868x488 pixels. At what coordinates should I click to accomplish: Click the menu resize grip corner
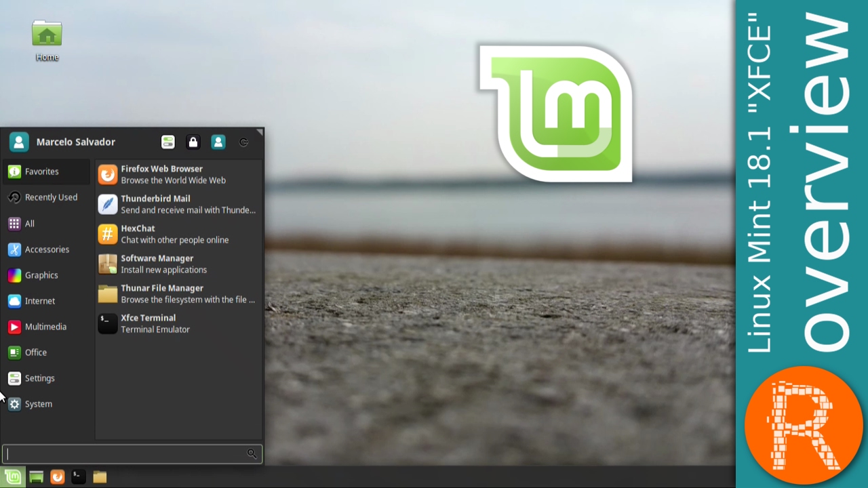tap(260, 131)
